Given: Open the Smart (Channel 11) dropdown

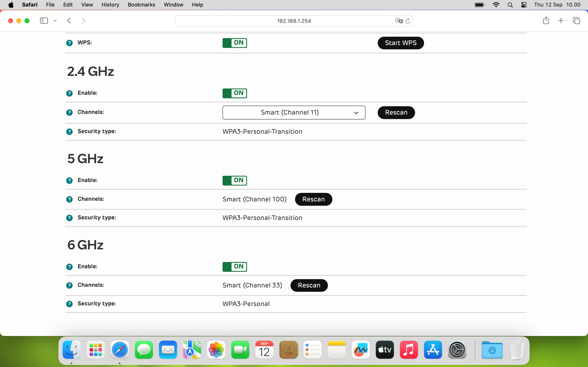Looking at the screenshot, I should [294, 112].
